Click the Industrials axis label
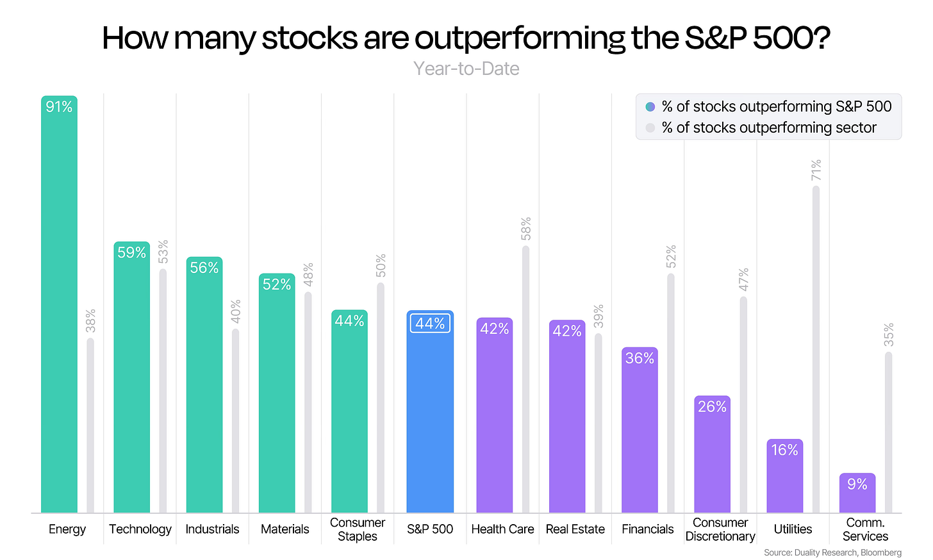 [212, 529]
